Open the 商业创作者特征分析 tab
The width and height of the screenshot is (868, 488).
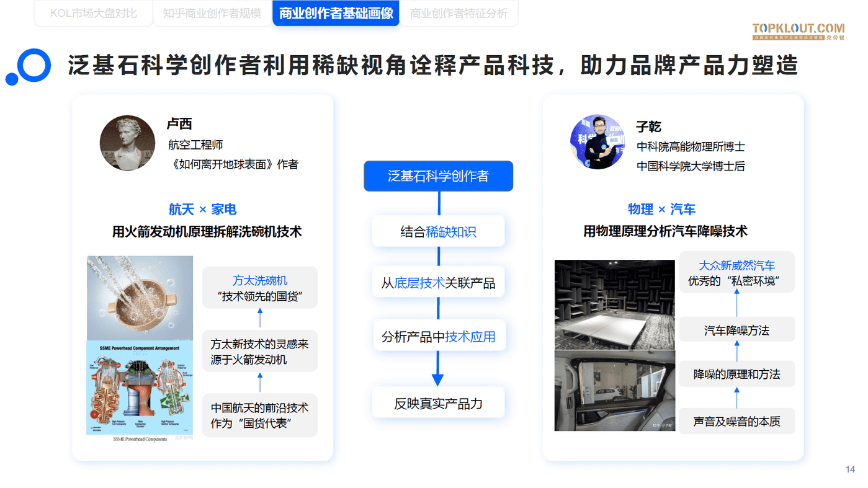459,13
